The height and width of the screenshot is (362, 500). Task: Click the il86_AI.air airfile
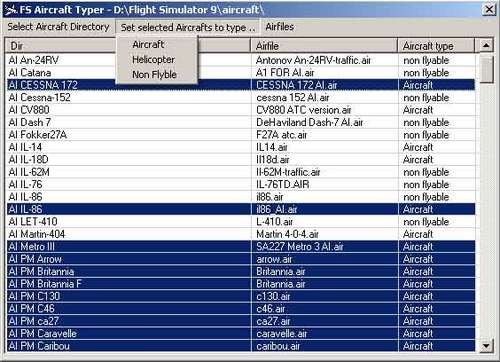(x=277, y=209)
